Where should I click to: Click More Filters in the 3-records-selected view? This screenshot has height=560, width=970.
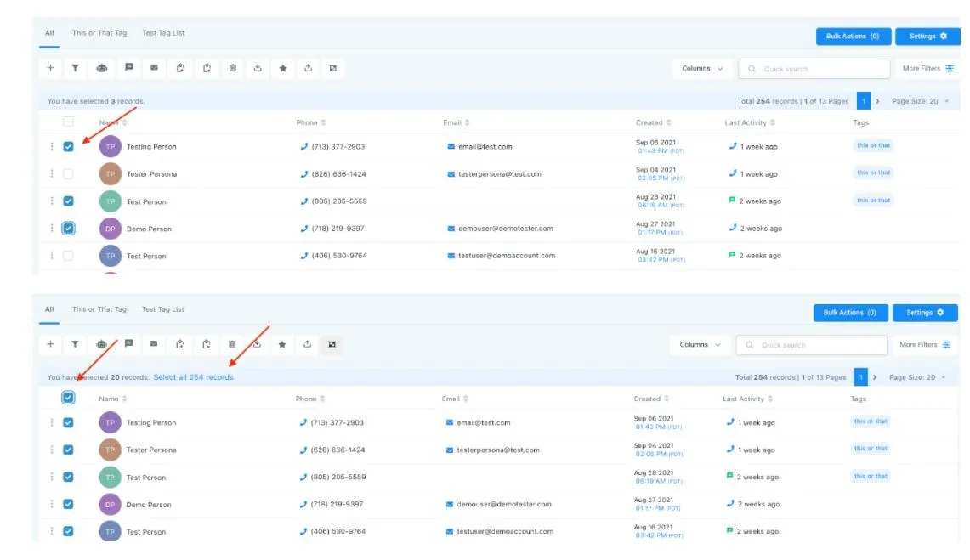click(x=928, y=69)
